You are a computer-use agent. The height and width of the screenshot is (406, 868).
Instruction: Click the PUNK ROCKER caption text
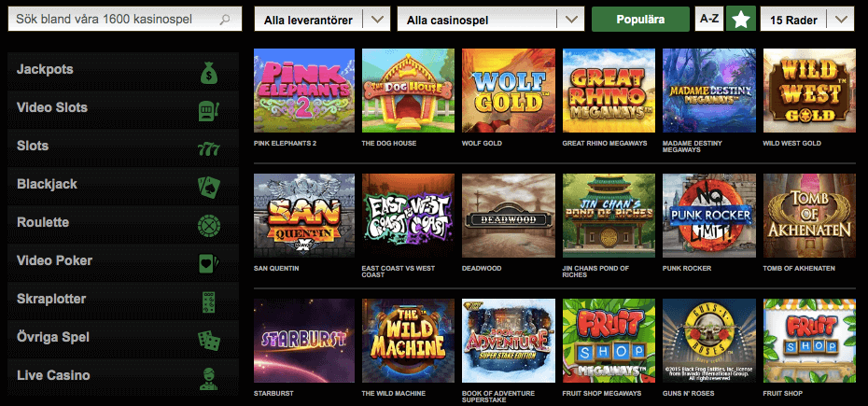[x=687, y=269]
